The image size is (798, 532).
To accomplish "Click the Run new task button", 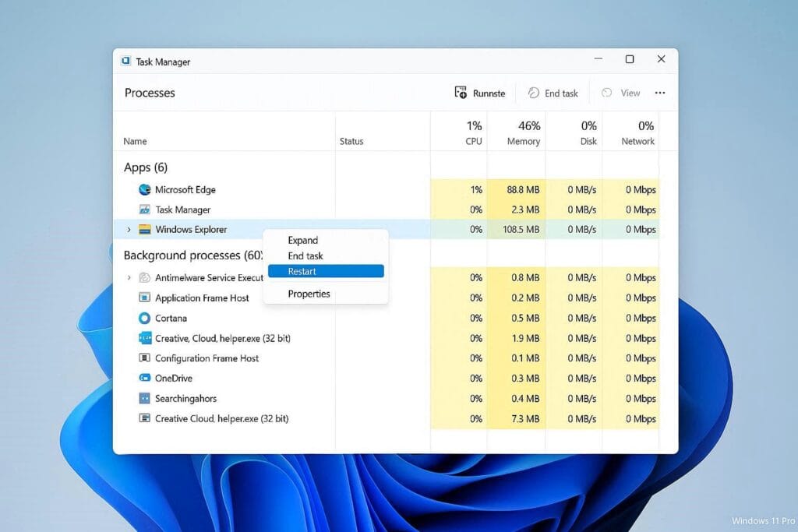I will click(x=480, y=93).
